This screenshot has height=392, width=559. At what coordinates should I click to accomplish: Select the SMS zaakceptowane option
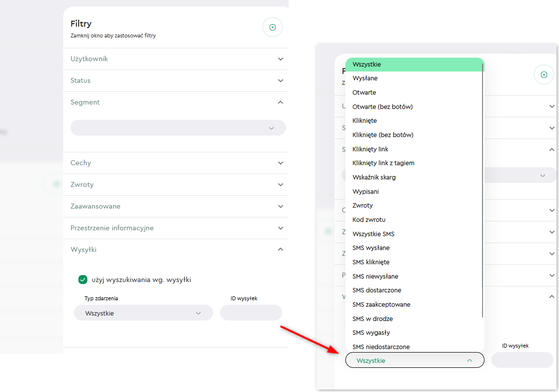tap(414, 304)
